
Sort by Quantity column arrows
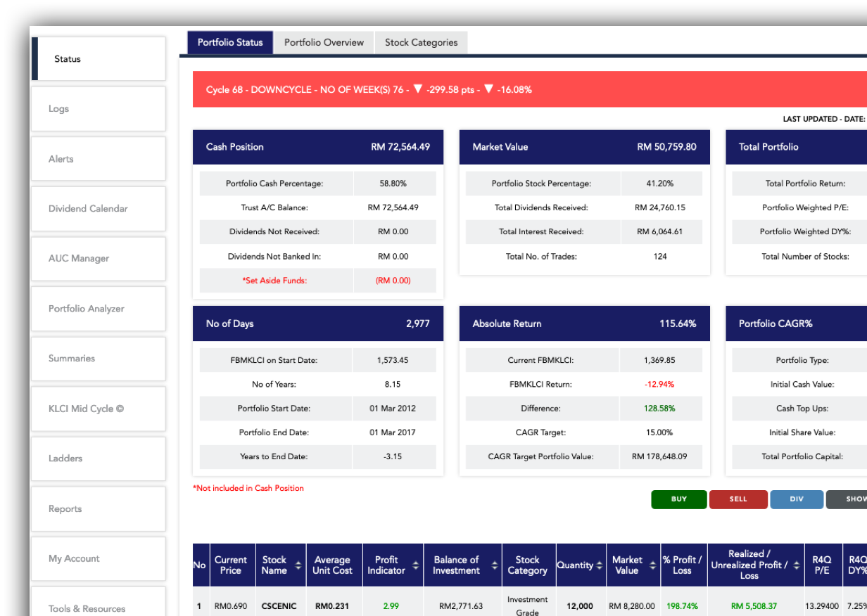click(599, 565)
